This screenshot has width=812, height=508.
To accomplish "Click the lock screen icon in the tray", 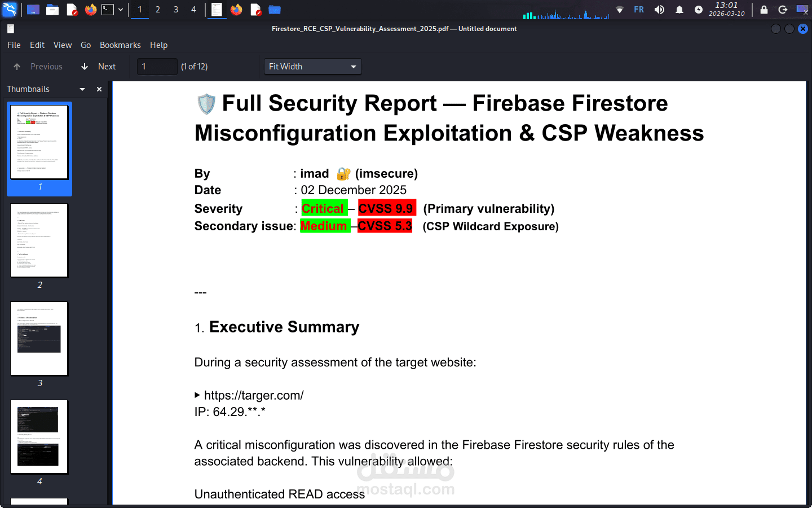I will 764,10.
